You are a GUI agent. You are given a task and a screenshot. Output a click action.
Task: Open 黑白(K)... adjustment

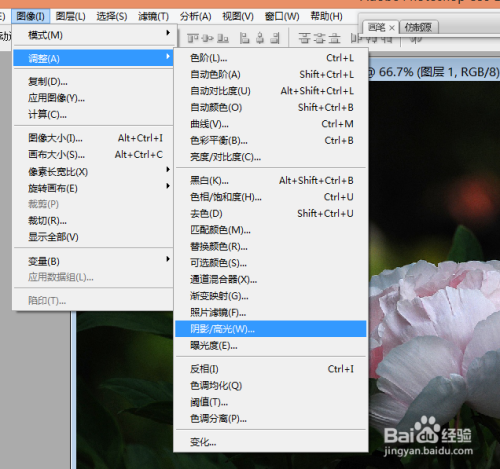[x=271, y=180]
